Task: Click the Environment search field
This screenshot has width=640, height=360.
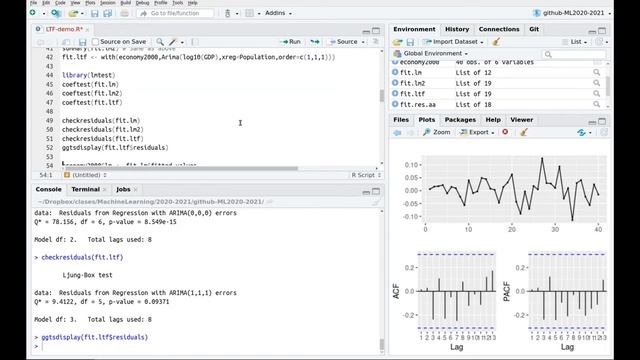Action: pos(573,54)
